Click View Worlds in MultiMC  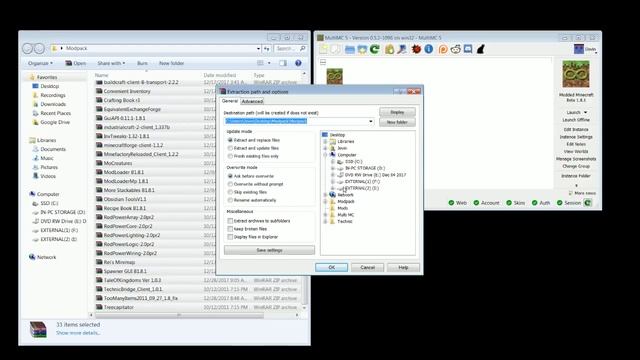coord(576,151)
